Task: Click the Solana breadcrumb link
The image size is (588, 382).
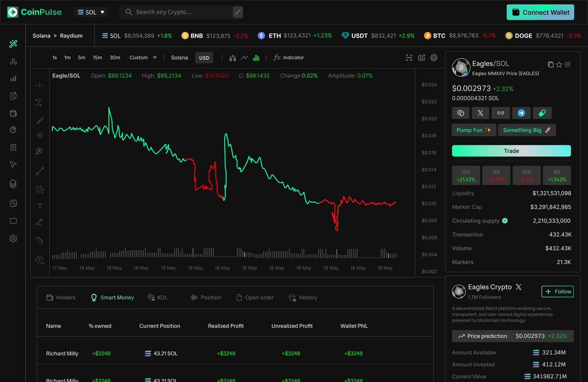Action: tap(42, 36)
